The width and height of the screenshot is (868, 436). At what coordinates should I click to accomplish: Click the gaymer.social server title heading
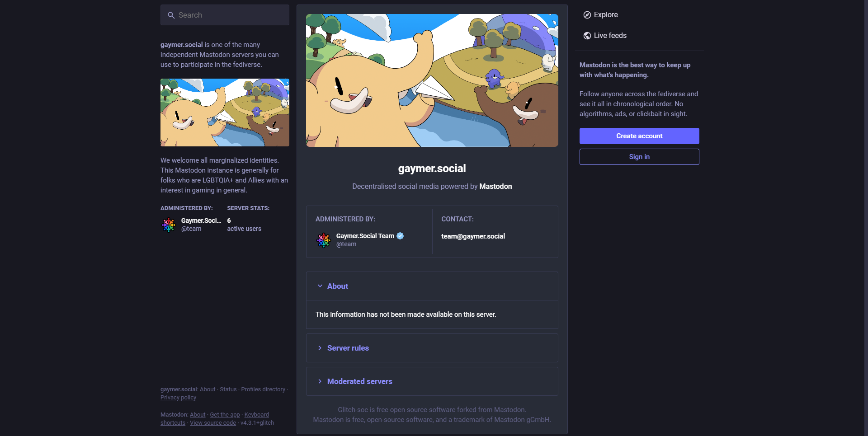point(432,169)
